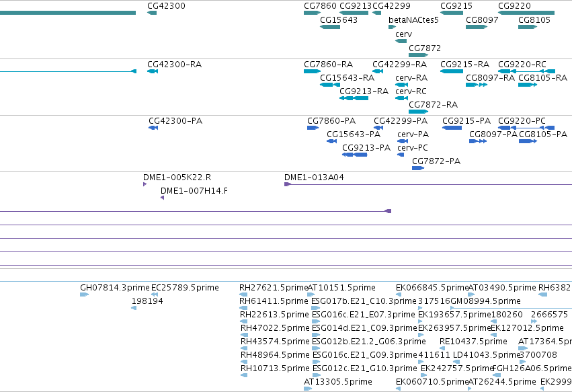Viewport: 572px width, 392px height.
Task: Select the DME1-013A04 feature label
Action: tap(314, 178)
